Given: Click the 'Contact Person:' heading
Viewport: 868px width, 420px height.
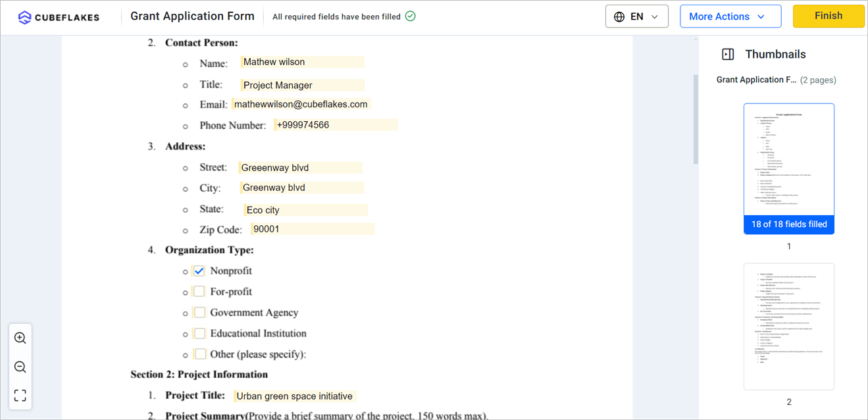Looking at the screenshot, I should (201, 43).
